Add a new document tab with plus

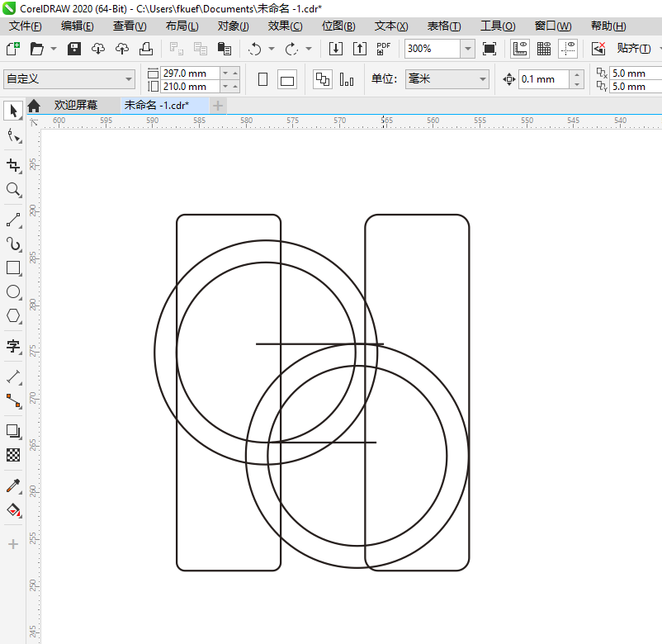pyautogui.click(x=218, y=106)
